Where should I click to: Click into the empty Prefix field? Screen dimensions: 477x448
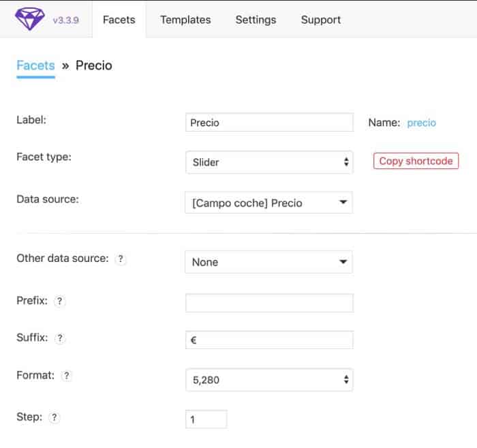(270, 303)
